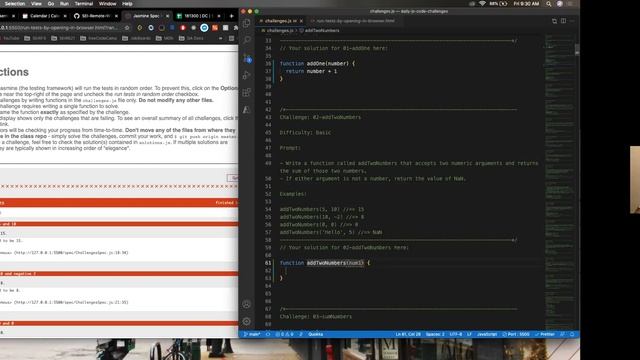
Task: Expand the bookmarks bar overflow chevron
Action: [220, 38]
